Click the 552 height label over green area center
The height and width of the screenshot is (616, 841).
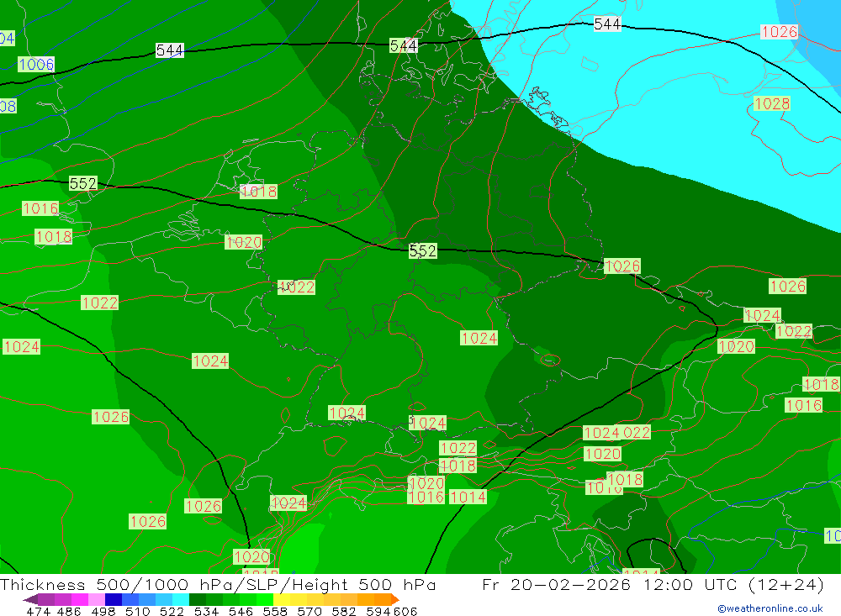coord(423,250)
